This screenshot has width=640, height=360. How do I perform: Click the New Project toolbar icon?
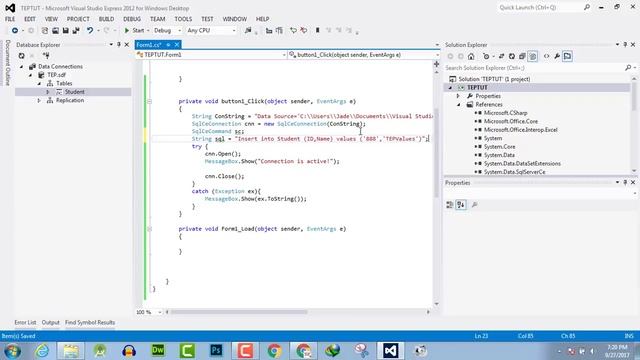[44, 31]
